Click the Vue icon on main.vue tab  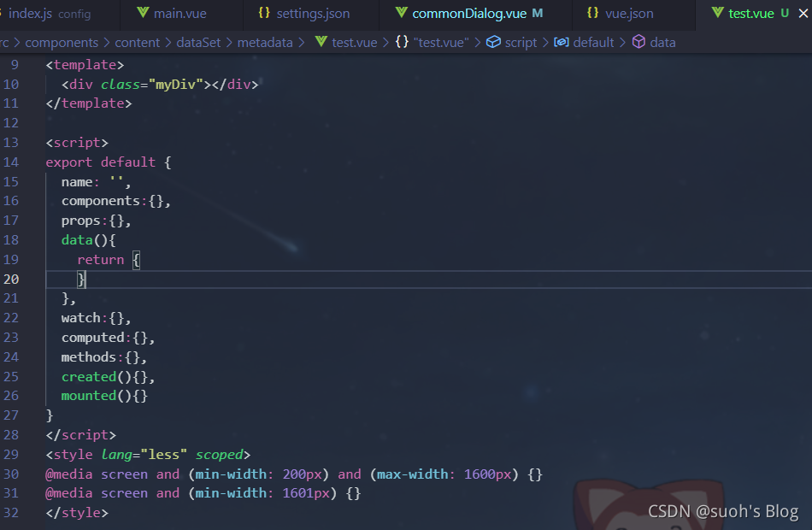point(143,13)
